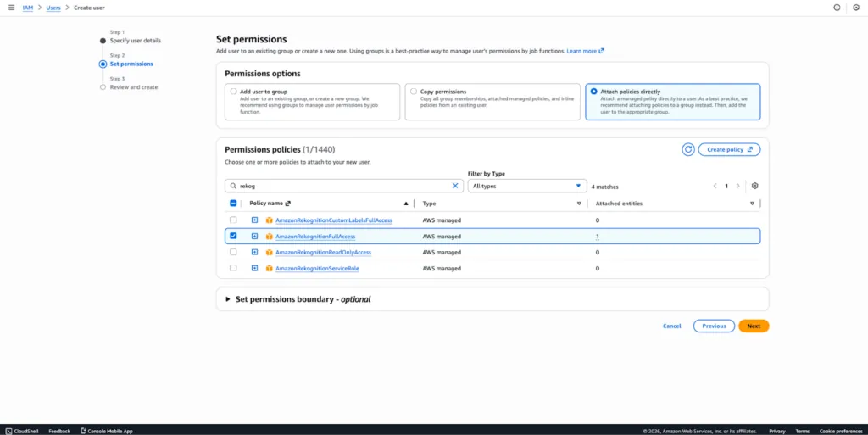Uncheck AmazonRekognitionFullAccess policy
Viewport: 868px width, 435px height.
tap(233, 236)
